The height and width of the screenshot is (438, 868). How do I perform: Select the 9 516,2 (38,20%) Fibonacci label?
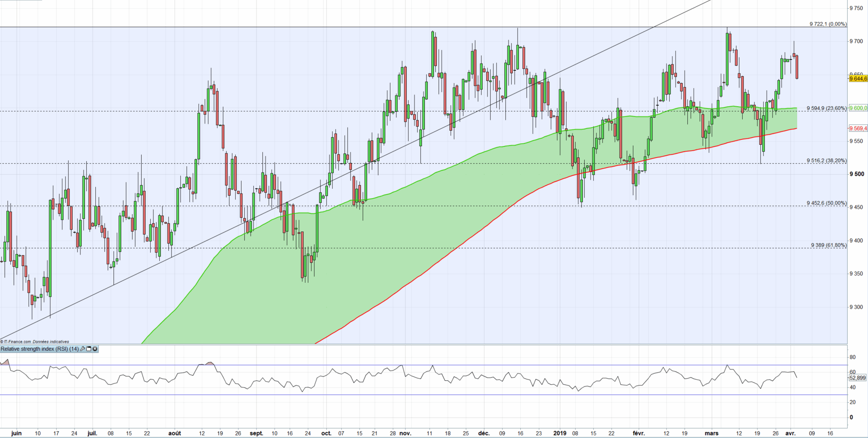(x=827, y=161)
